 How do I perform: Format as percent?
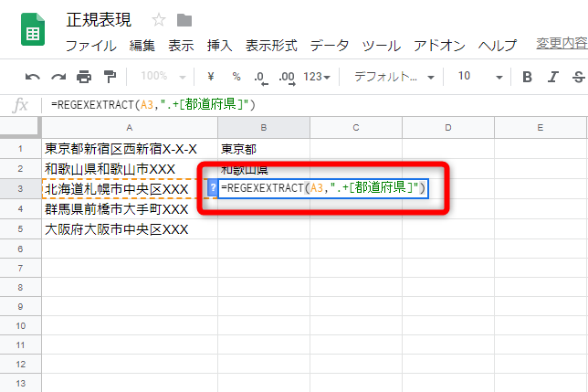(236, 77)
